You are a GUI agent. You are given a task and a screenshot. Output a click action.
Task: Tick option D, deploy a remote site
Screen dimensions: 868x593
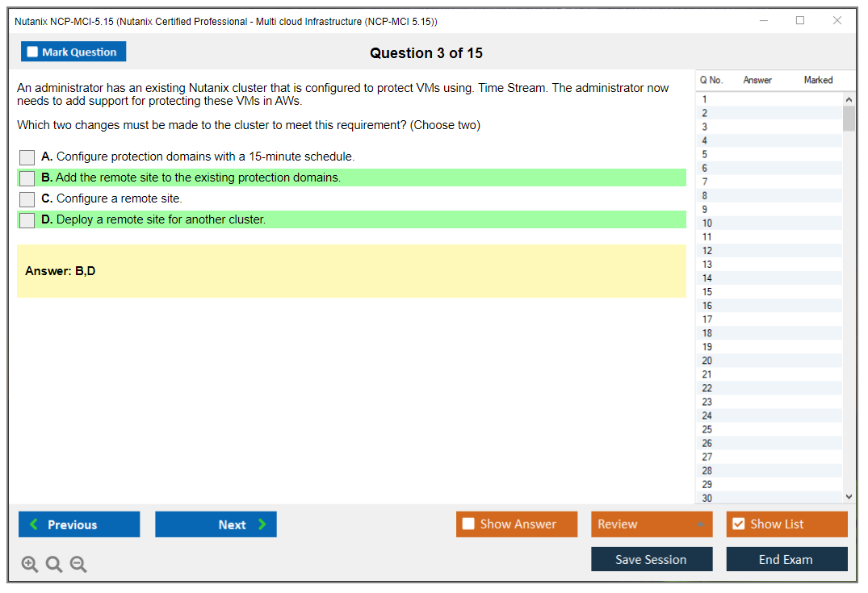pyautogui.click(x=27, y=220)
